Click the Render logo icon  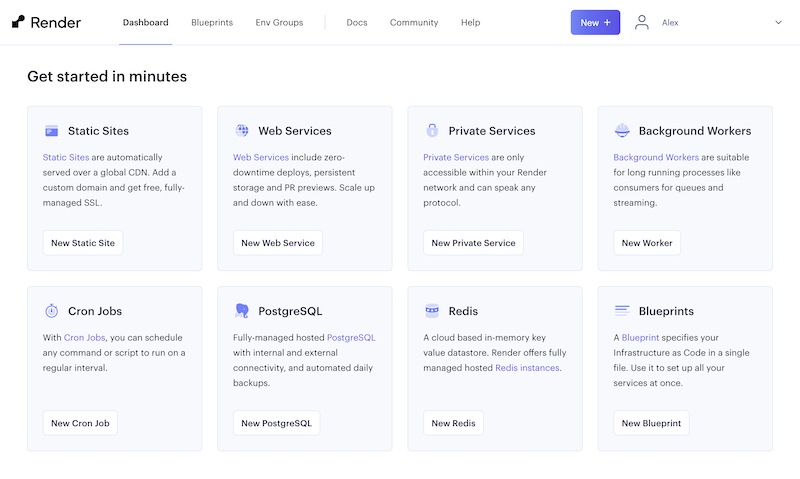[x=18, y=21]
